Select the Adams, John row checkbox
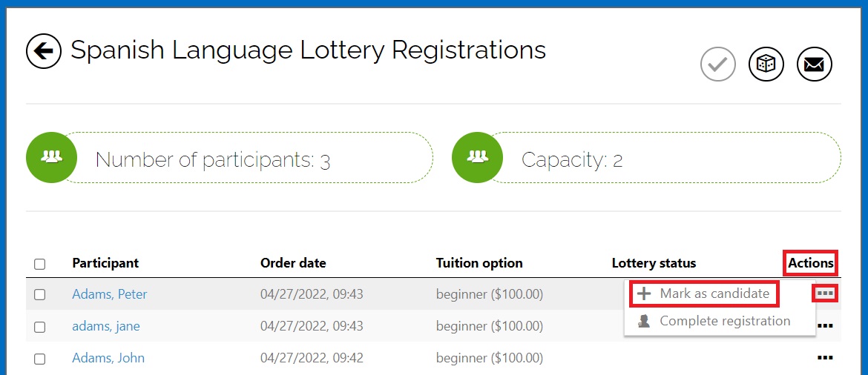 pyautogui.click(x=40, y=359)
